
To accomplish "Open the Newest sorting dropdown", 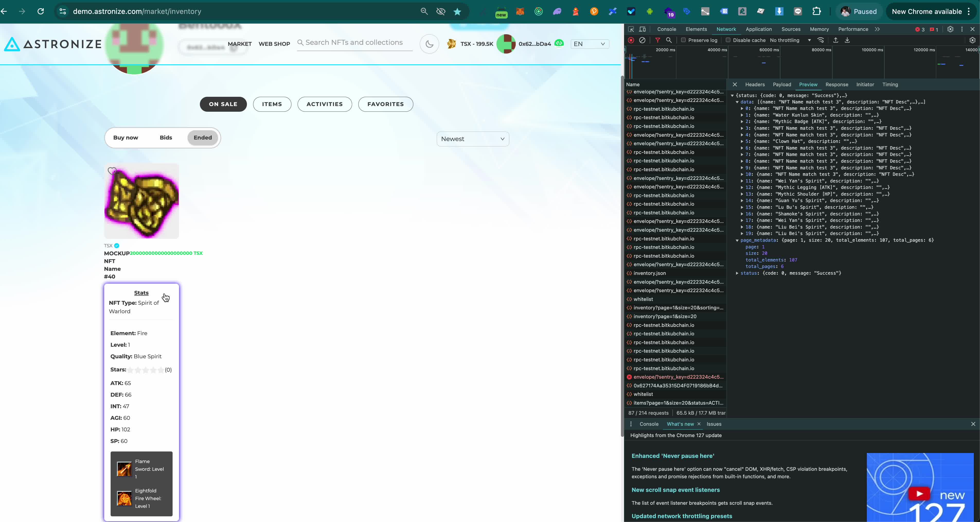I will 473,138.
